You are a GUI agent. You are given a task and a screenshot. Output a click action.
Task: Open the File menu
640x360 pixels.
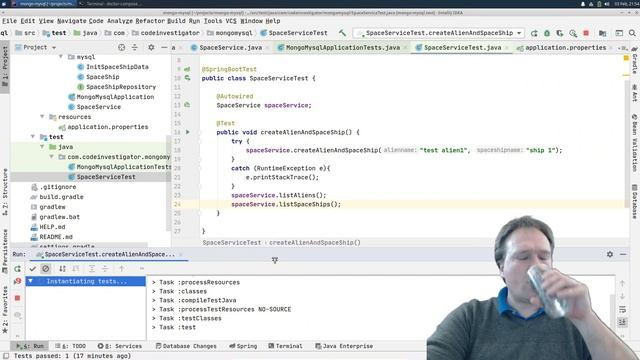pos(9,21)
